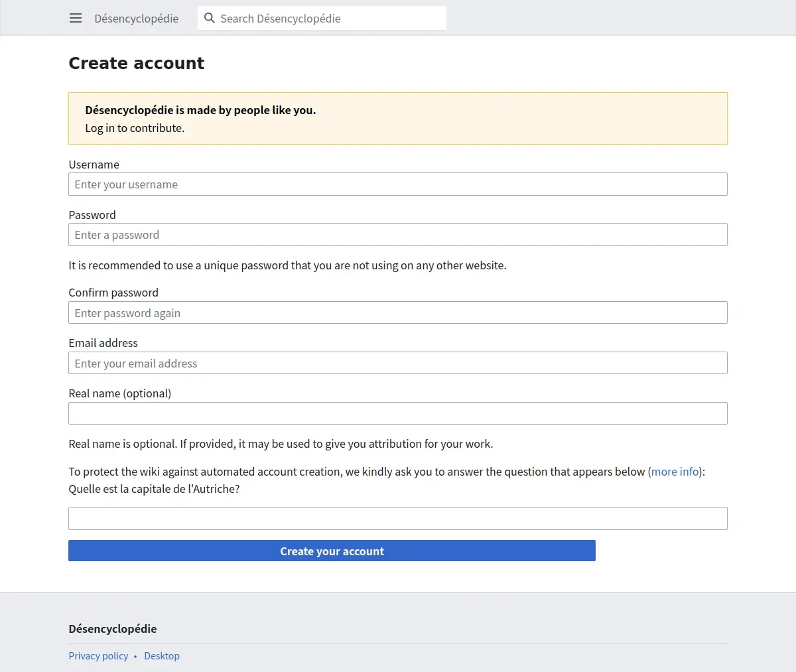Screen dimensions: 796x672
Task: Click the Email address field
Action: pos(397,364)
